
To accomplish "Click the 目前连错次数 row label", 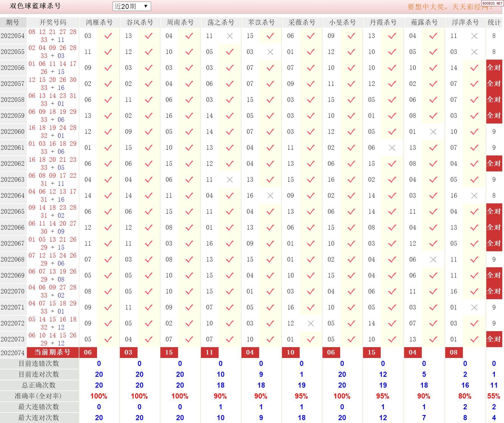I will [x=39, y=363].
